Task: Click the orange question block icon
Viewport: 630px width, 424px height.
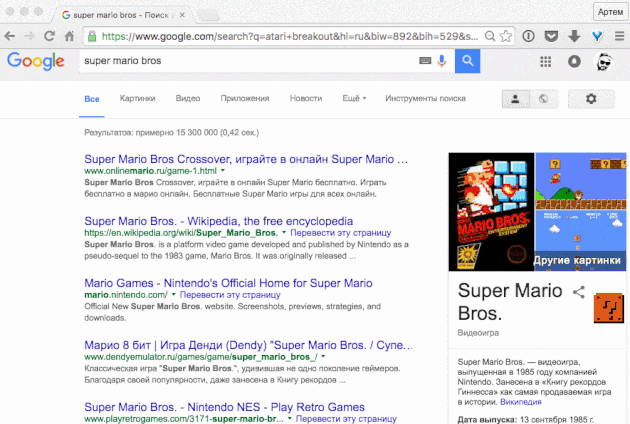Action: [609, 308]
